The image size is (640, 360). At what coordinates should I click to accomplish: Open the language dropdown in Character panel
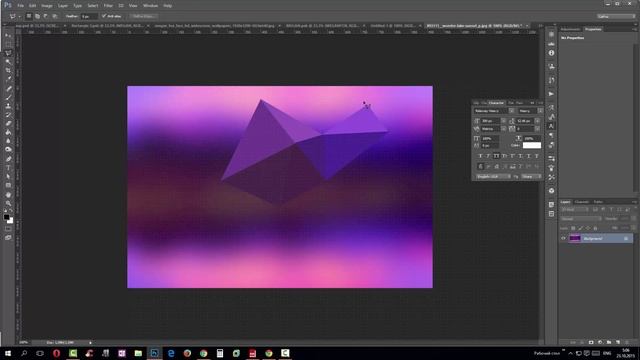tap(492, 177)
